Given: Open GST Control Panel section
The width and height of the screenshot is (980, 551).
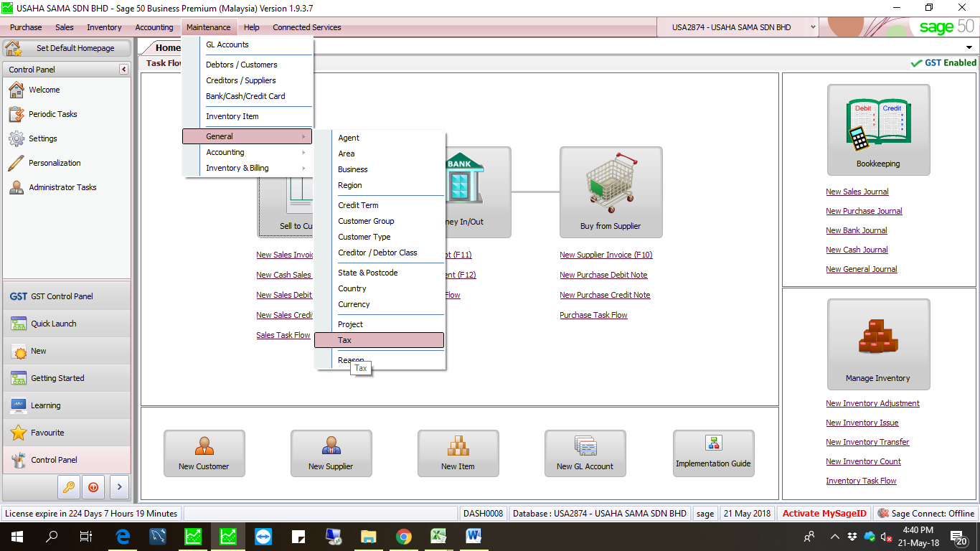Looking at the screenshot, I should 67,296.
